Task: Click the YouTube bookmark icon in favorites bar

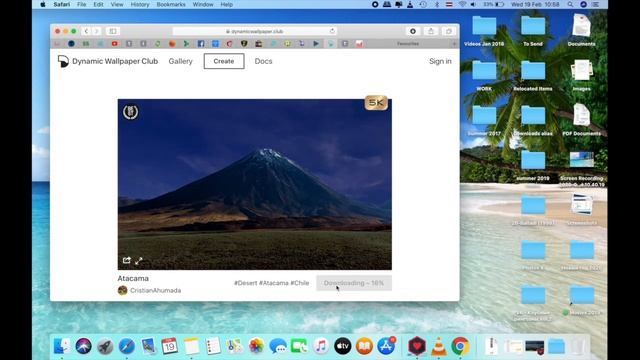Action: click(x=115, y=44)
